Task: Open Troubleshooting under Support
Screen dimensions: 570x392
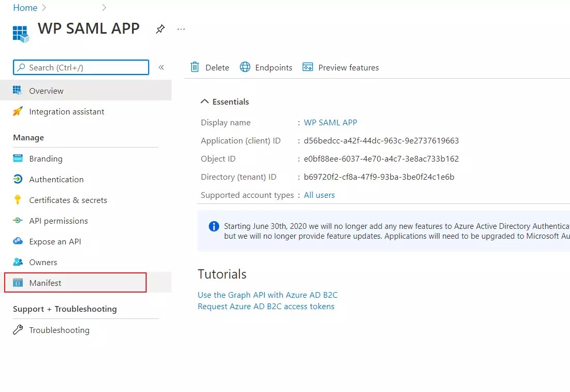Action: (58, 330)
